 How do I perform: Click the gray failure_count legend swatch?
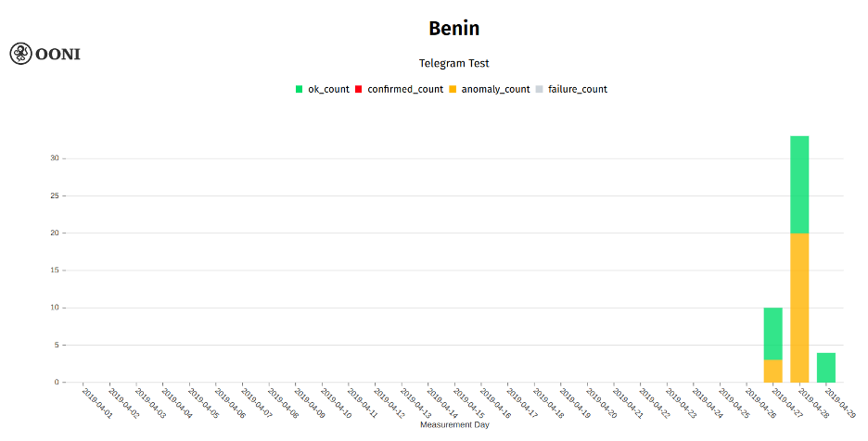(x=539, y=89)
